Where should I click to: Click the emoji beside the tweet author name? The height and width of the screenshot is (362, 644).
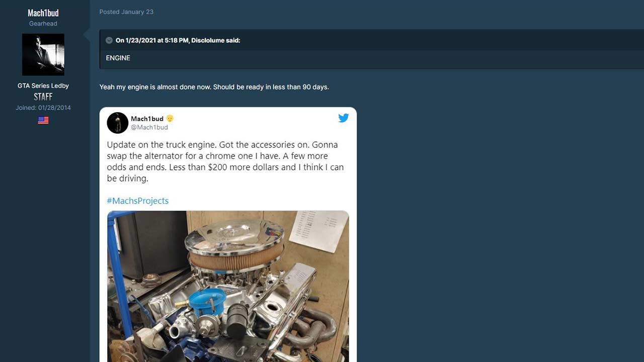pyautogui.click(x=170, y=119)
